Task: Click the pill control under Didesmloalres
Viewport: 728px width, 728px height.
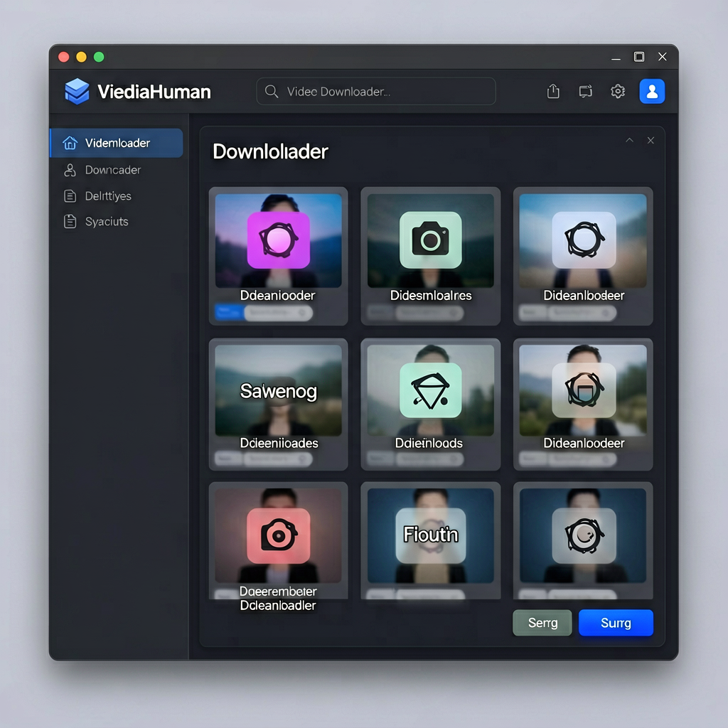Action: click(429, 313)
